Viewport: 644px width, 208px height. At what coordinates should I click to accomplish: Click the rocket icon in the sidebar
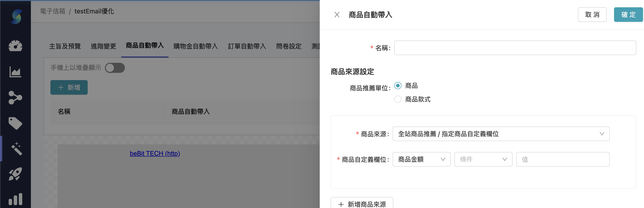[x=15, y=174]
